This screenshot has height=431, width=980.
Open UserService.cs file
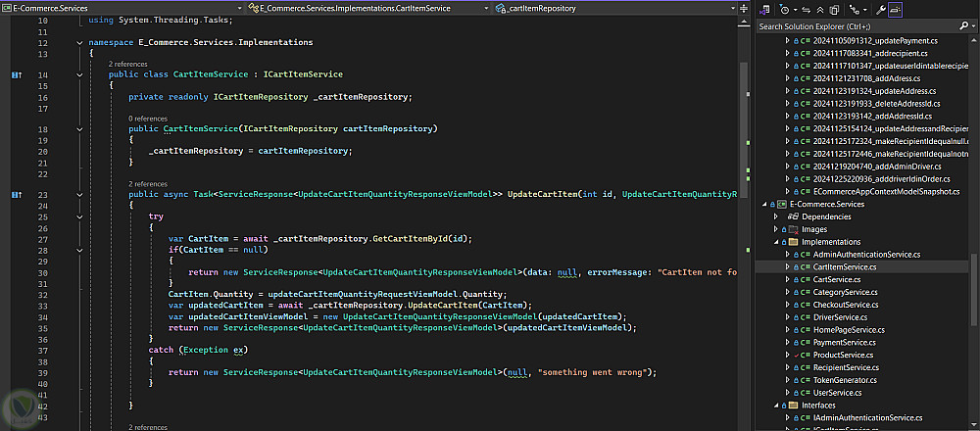pyautogui.click(x=838, y=393)
